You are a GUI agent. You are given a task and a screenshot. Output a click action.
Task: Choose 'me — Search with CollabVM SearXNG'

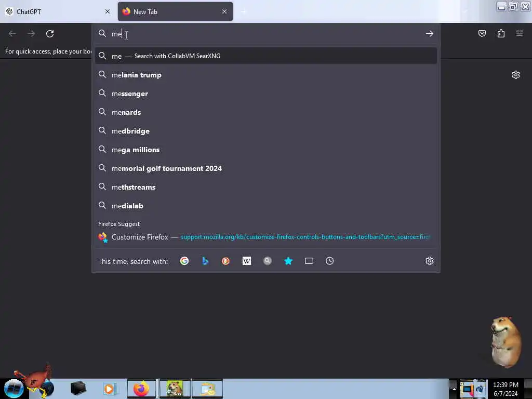pyautogui.click(x=266, y=56)
